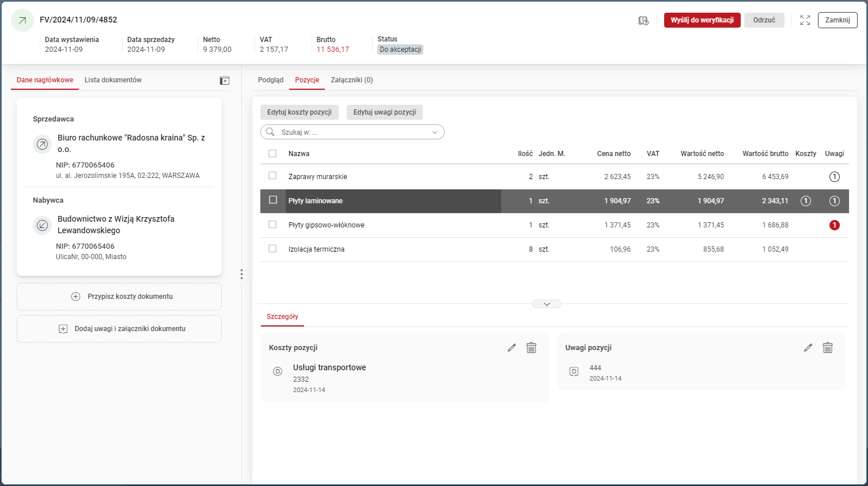Click the red brutto amount 11 536,17

333,50
